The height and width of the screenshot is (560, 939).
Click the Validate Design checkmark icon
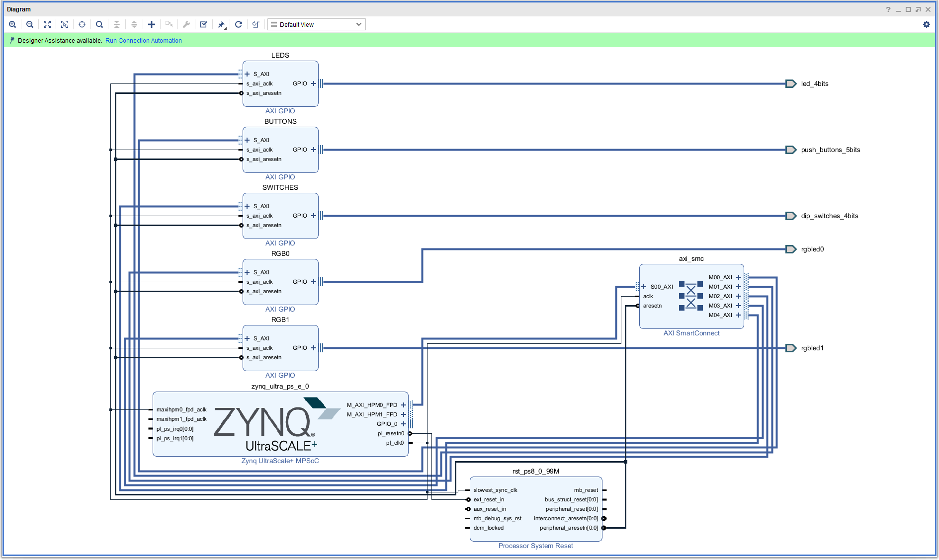(204, 24)
